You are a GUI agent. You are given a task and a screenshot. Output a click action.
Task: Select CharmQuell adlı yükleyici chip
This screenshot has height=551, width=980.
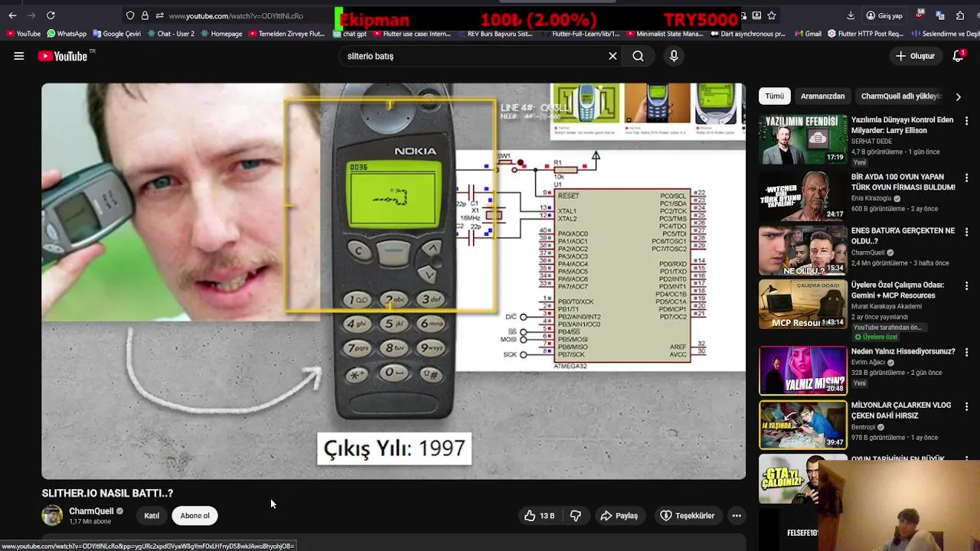[901, 96]
